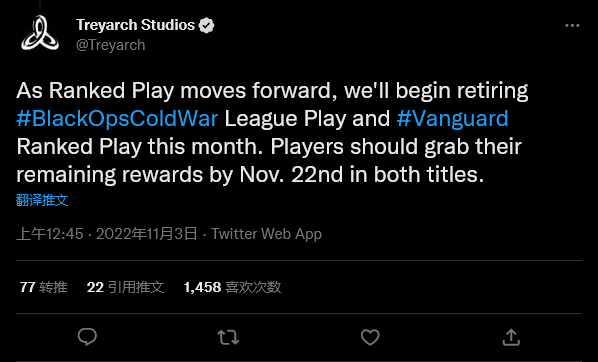This screenshot has height=362, width=598.
Task: Open the #Vanguard hashtag
Action: coord(452,118)
